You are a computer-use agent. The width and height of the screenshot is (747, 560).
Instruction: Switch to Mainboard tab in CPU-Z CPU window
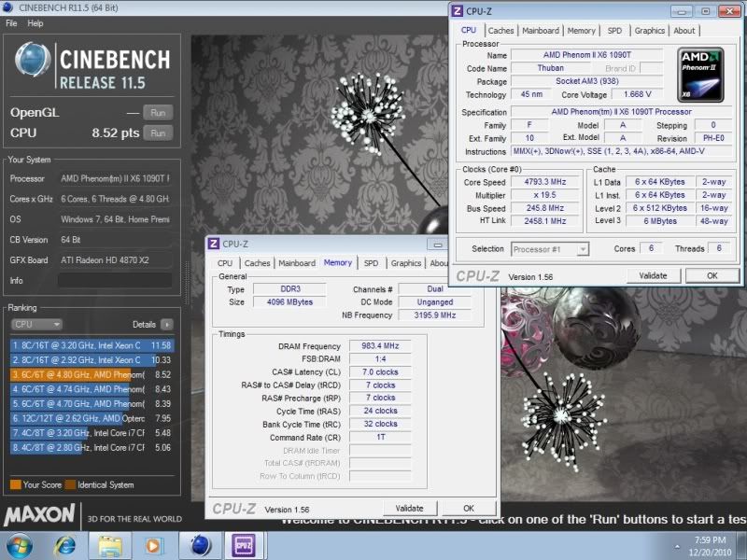coord(541,31)
